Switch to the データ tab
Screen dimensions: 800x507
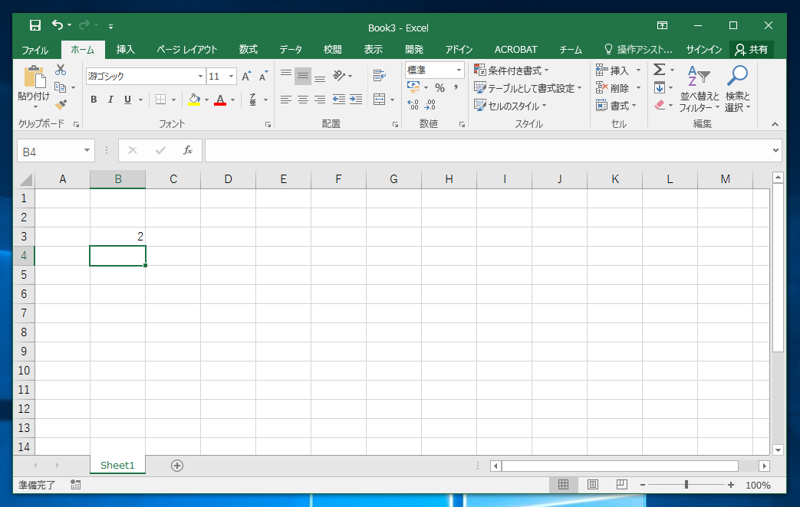coord(291,49)
